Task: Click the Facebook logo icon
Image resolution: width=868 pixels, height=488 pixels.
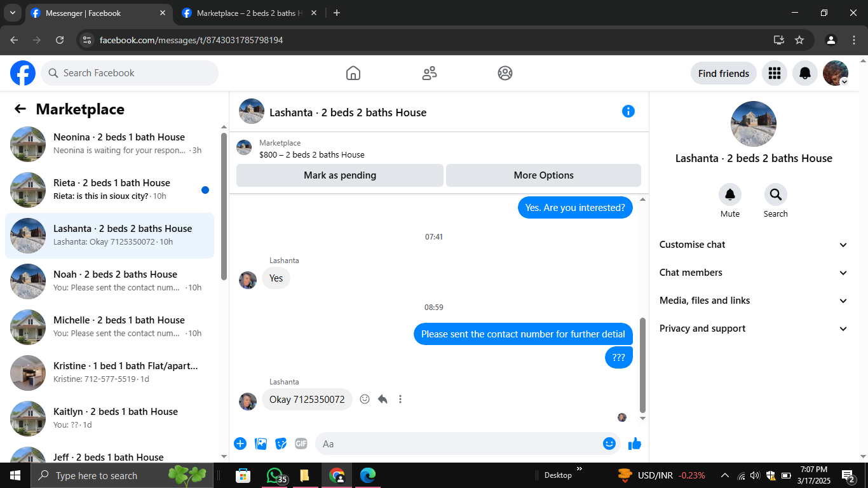Action: (23, 73)
